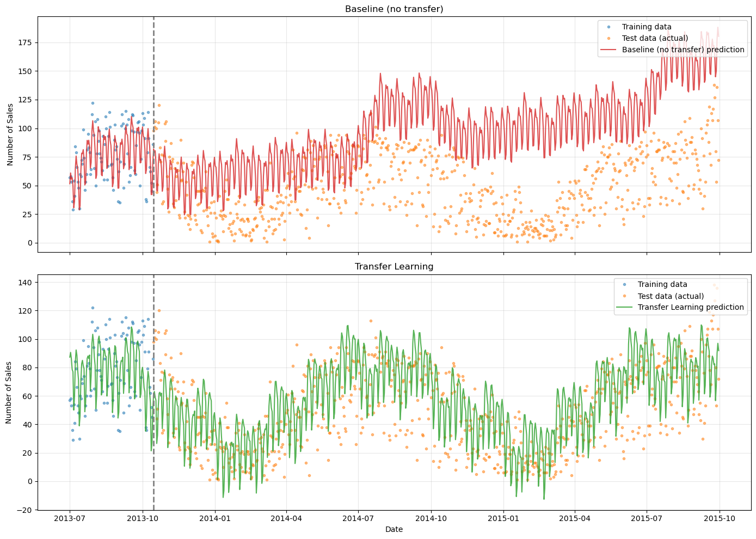The image size is (756, 539).
Task: Click the orange Test data legend marker in top plot
Action: click(x=609, y=39)
